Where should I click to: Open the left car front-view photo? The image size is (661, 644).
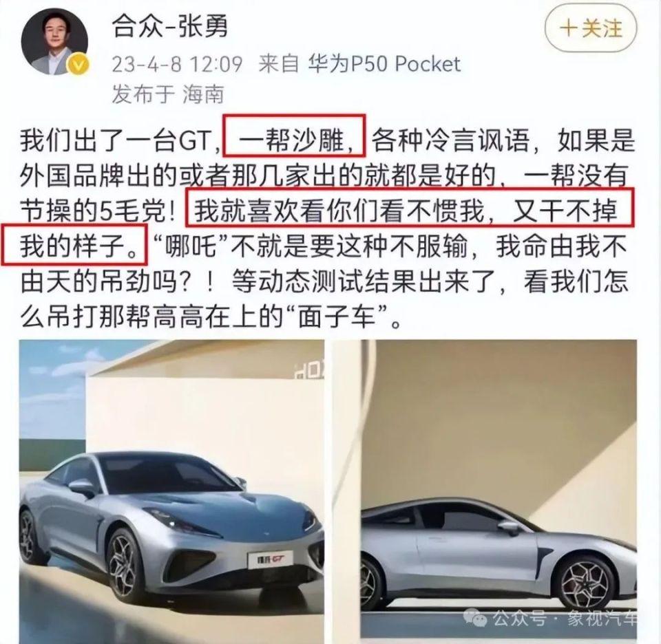point(171,491)
